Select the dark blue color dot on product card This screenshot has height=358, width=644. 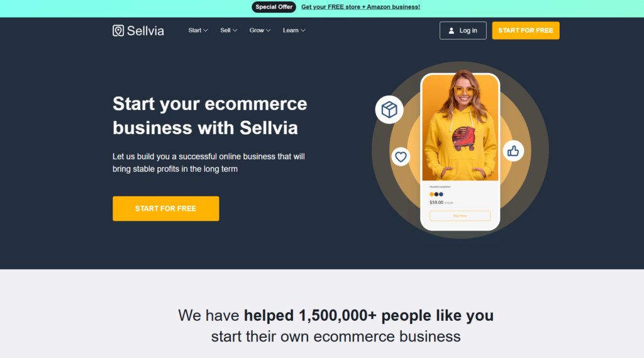(x=441, y=194)
